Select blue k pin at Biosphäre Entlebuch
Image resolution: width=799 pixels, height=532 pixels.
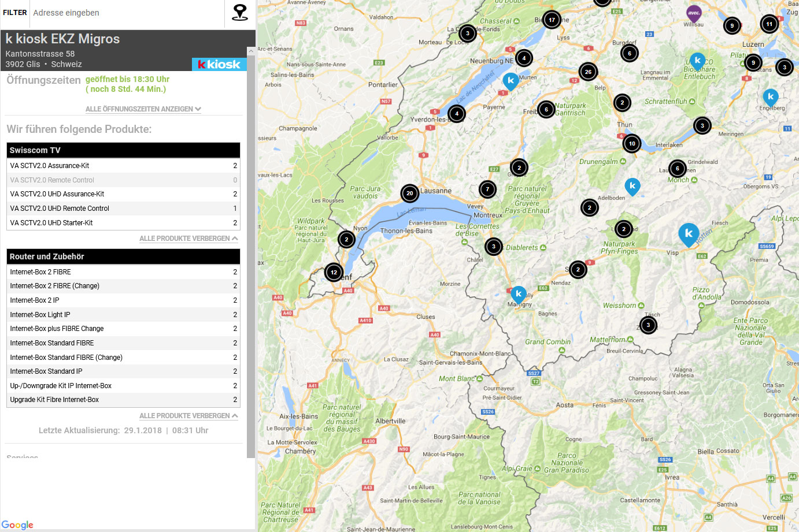click(x=698, y=61)
